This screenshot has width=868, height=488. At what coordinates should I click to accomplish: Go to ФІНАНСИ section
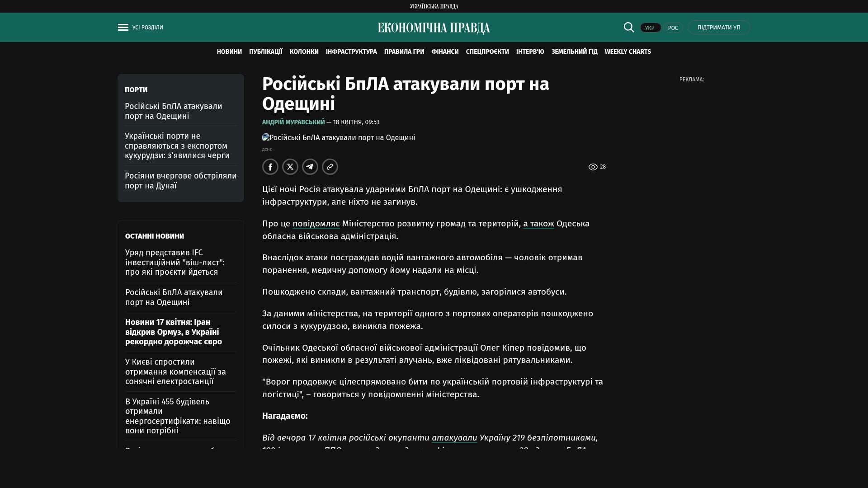click(445, 52)
